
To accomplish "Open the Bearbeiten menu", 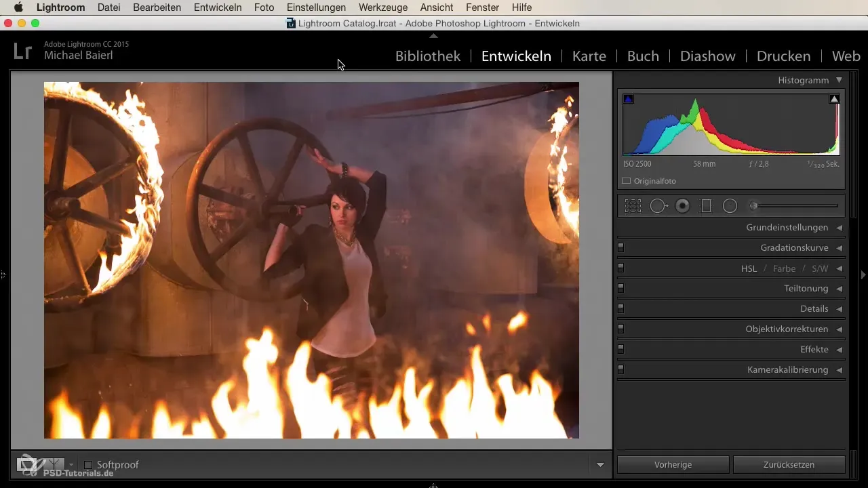I will click(x=157, y=7).
